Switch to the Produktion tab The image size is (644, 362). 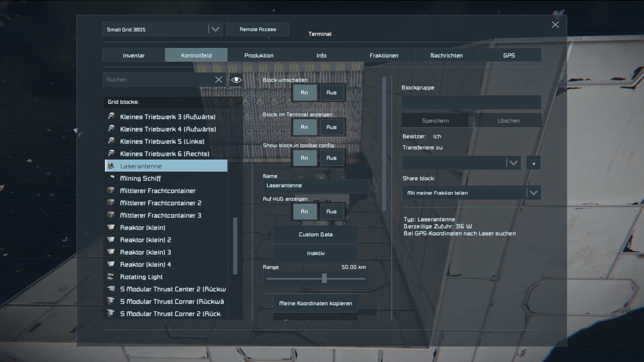pyautogui.click(x=259, y=55)
